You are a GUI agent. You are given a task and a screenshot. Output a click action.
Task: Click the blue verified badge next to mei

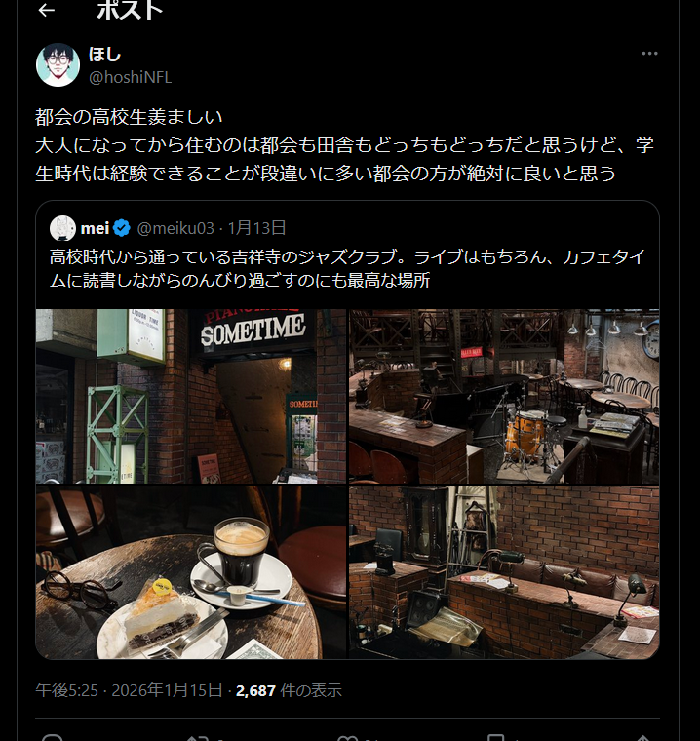pyautogui.click(x=123, y=228)
